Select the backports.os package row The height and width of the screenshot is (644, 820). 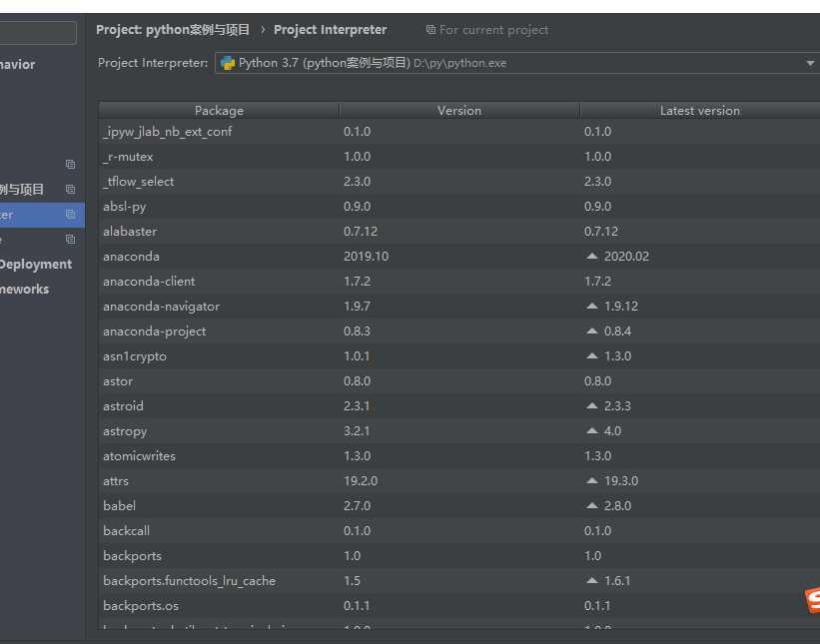(459, 606)
